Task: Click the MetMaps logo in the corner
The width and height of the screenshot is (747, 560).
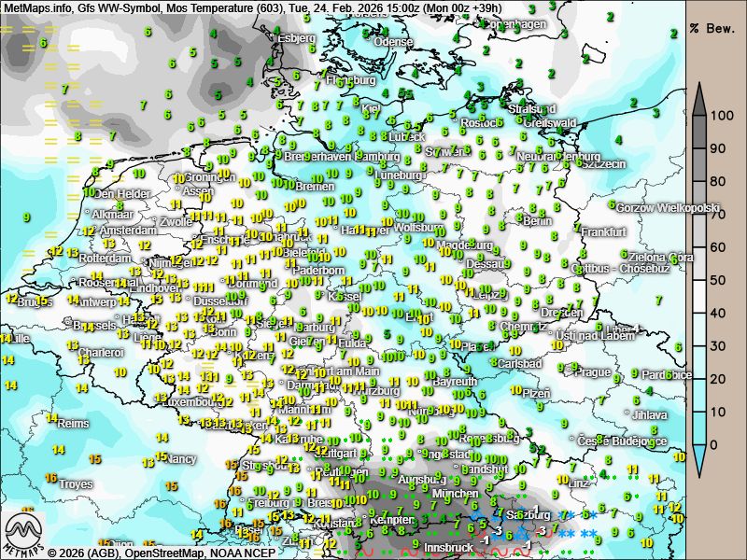Action: 25,534
